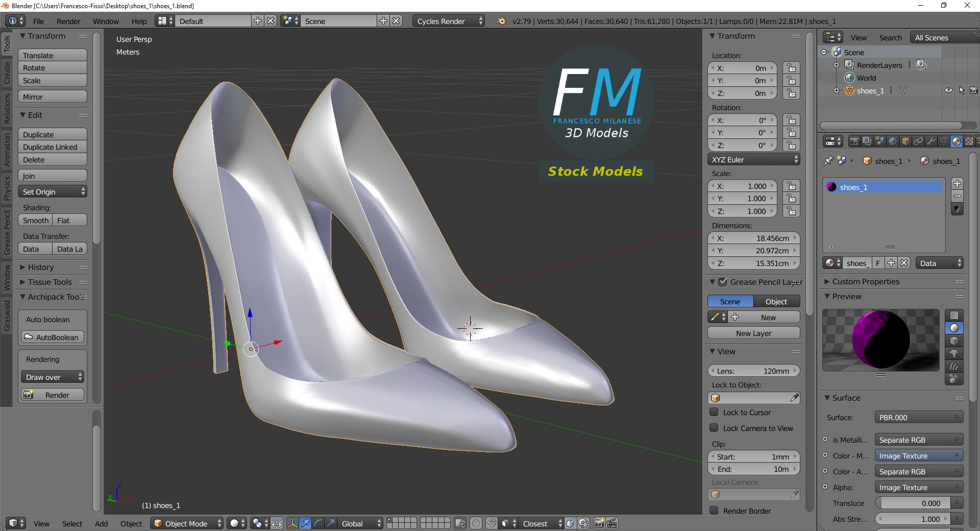Image resolution: width=980 pixels, height=531 pixels.
Task: Toggle proportional editing circle icon
Action: [476, 523]
